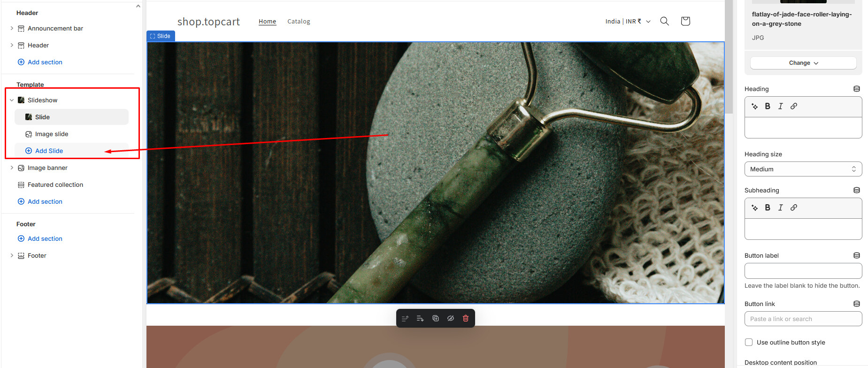Click the JPG file type label
The width and height of the screenshot is (868, 368).
(x=758, y=38)
